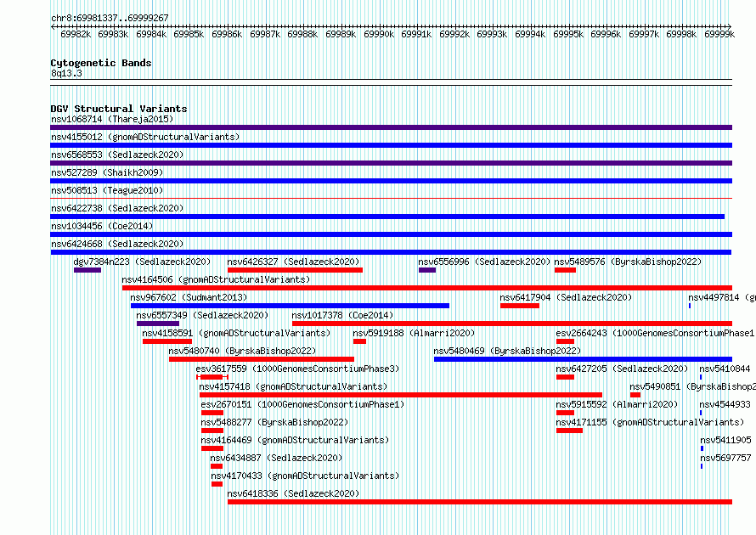Viewport: 756px width, 535px height.
Task: Click the 69995k ruler position
Action: 568,34
